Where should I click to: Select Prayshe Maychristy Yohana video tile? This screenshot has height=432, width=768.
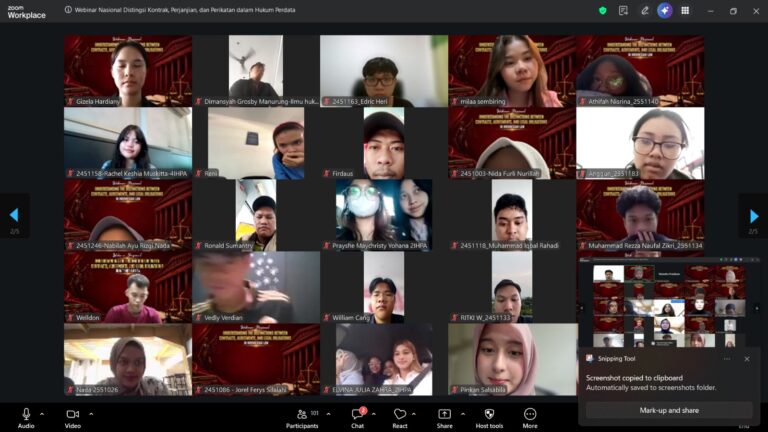pyautogui.click(x=384, y=215)
